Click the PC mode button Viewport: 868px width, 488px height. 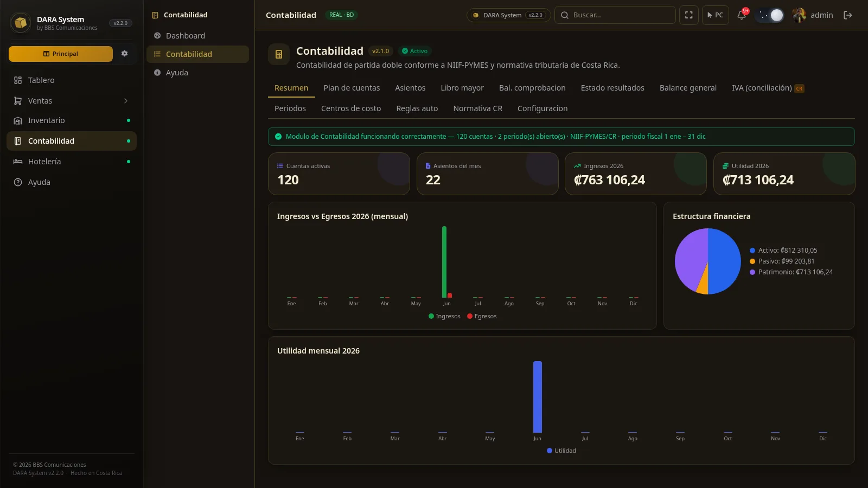coord(715,15)
